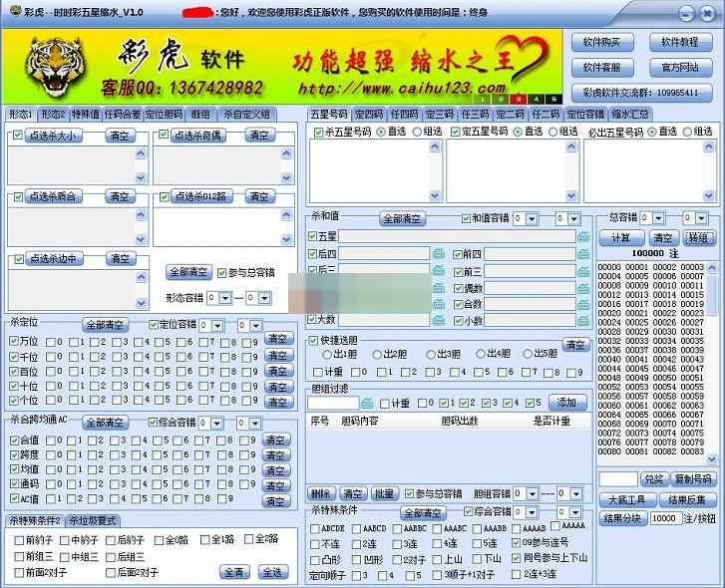Click the green input icon beside 前四 field
725x588 pixels.
pyautogui.click(x=585, y=255)
